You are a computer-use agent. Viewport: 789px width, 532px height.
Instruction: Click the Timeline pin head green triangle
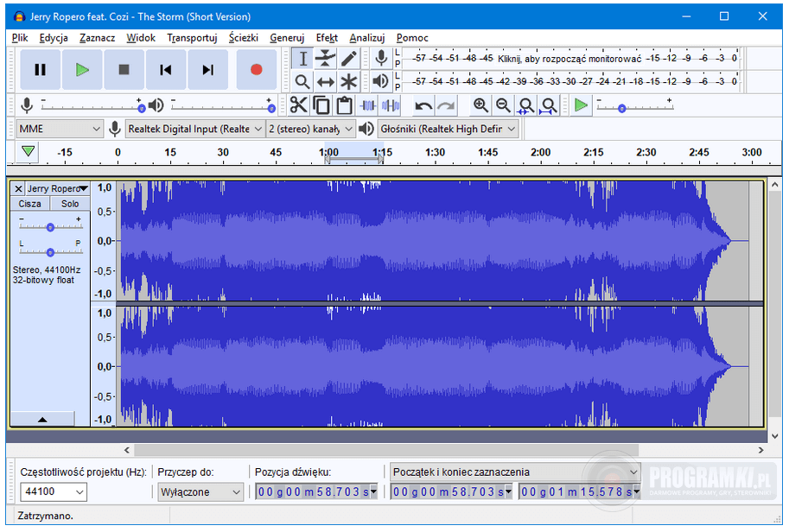[29, 151]
